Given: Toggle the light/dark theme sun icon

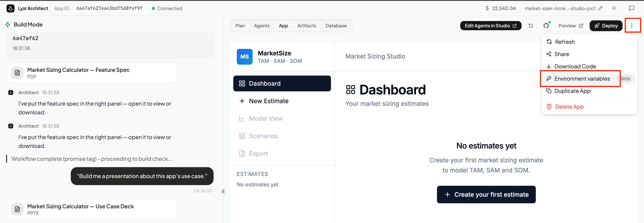Looking at the screenshot, I should 614,8.
